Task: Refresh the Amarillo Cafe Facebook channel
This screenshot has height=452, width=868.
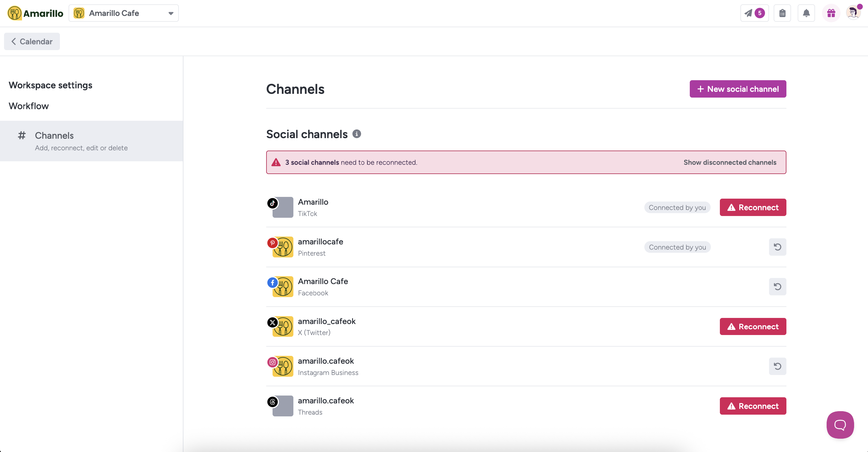Action: [777, 287]
